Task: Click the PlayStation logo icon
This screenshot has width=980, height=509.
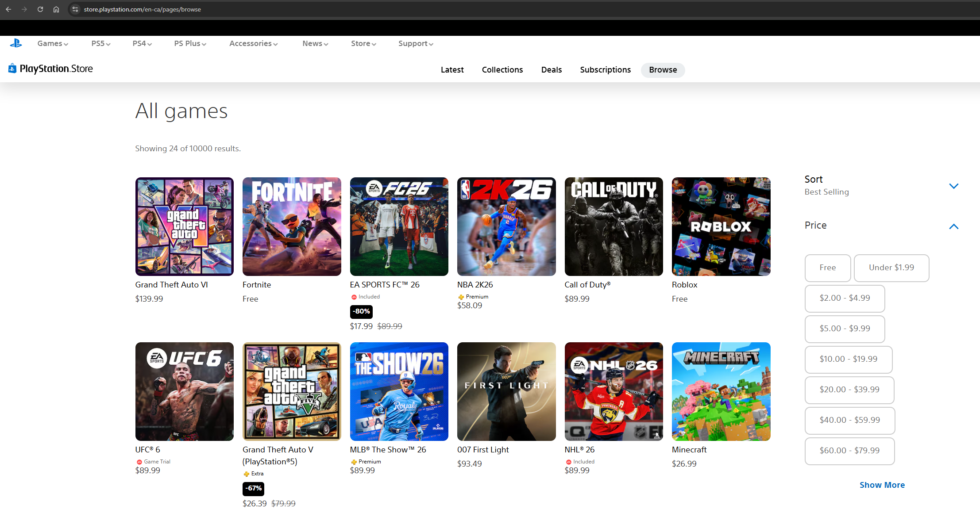Action: (16, 43)
